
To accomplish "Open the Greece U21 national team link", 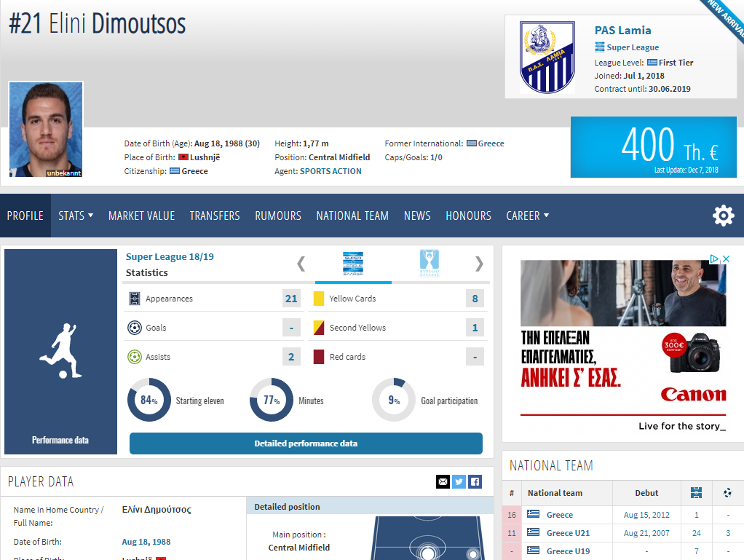I will pyautogui.click(x=568, y=533).
